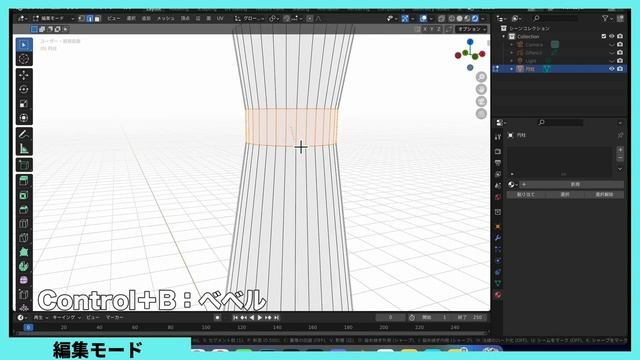This screenshot has height=360, width=640.
Task: Toggle perspective/orthographic gizmo button
Action: (x=482, y=113)
